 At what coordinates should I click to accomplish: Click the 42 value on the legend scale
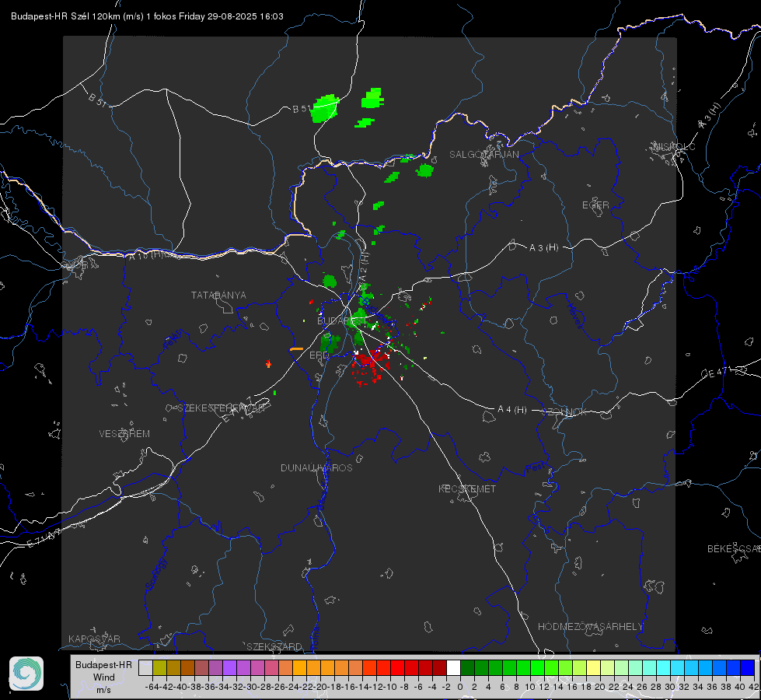point(753,687)
